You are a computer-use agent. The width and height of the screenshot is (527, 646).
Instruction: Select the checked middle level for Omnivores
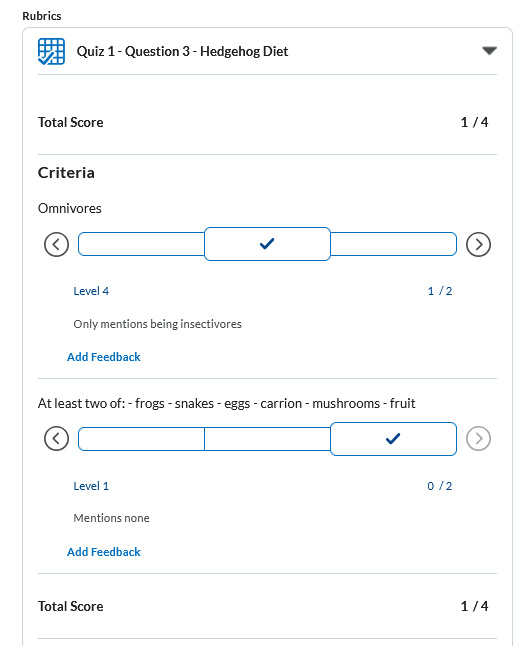click(267, 244)
